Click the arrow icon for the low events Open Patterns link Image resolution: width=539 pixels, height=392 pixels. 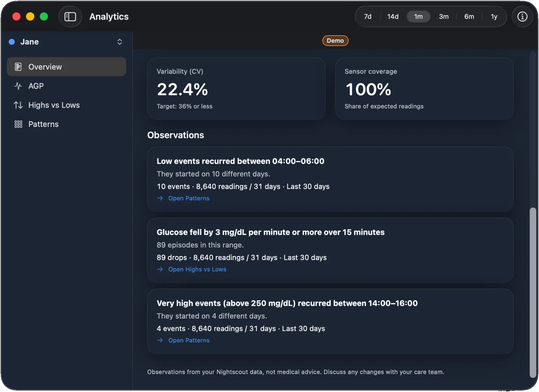coord(160,198)
